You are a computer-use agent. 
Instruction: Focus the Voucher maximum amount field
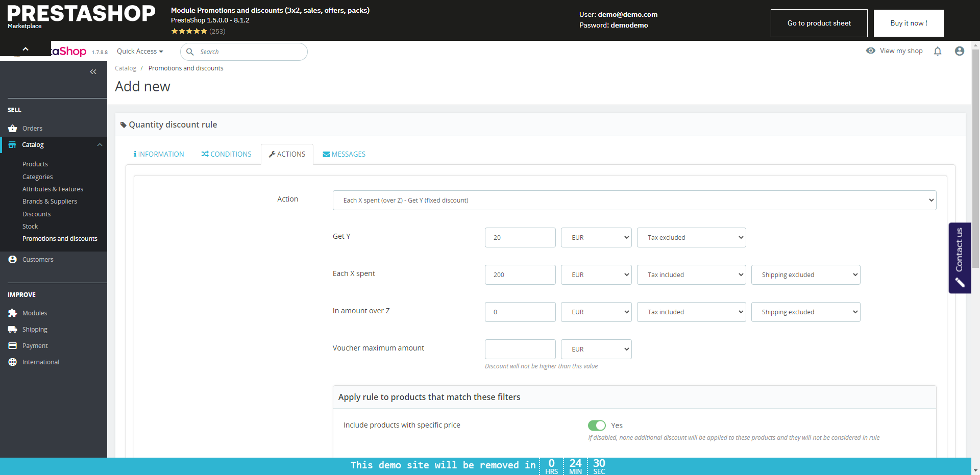520,349
